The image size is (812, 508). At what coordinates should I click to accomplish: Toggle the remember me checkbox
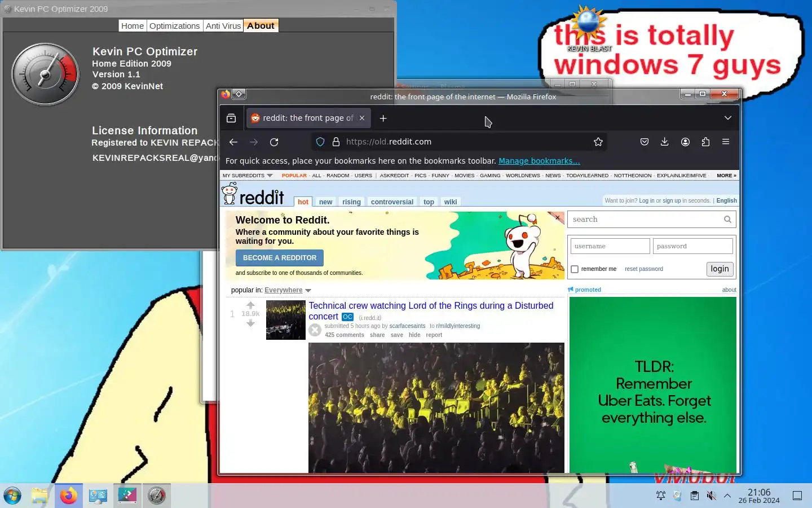click(575, 269)
